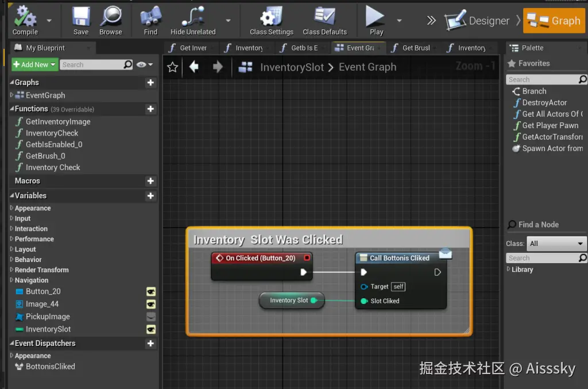Toggle the eye icon next to Button_20

point(151,292)
